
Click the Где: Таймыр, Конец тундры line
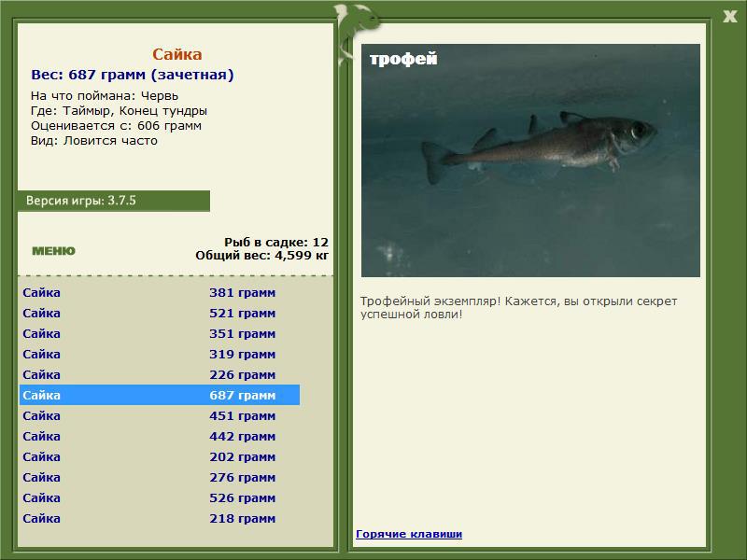pyautogui.click(x=119, y=111)
